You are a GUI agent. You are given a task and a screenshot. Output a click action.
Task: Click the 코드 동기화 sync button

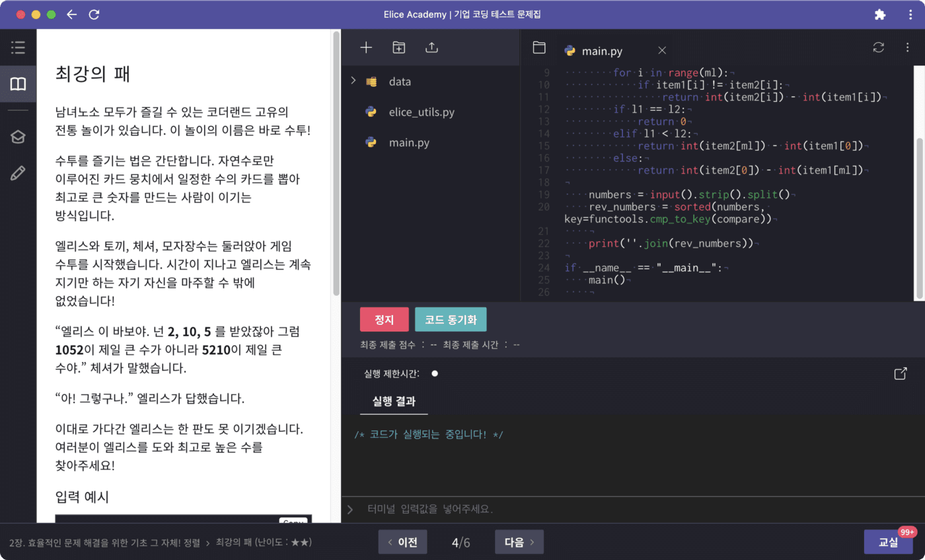451,319
